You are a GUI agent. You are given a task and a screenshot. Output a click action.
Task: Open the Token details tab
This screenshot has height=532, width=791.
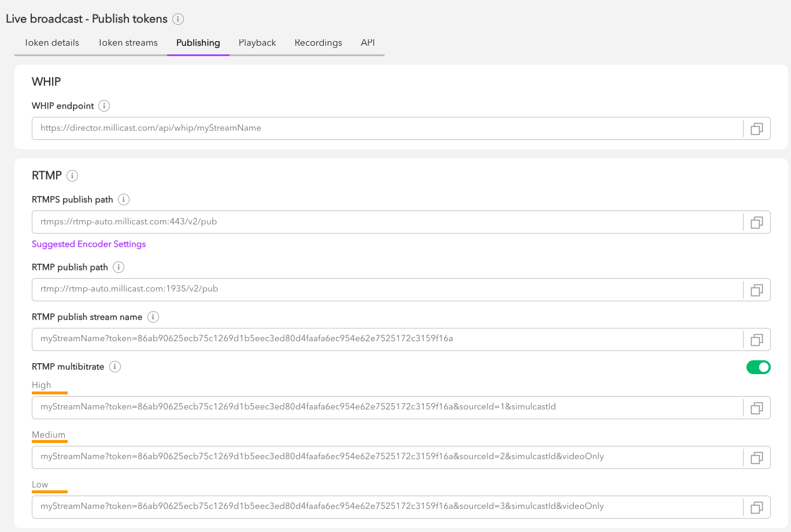pos(52,43)
